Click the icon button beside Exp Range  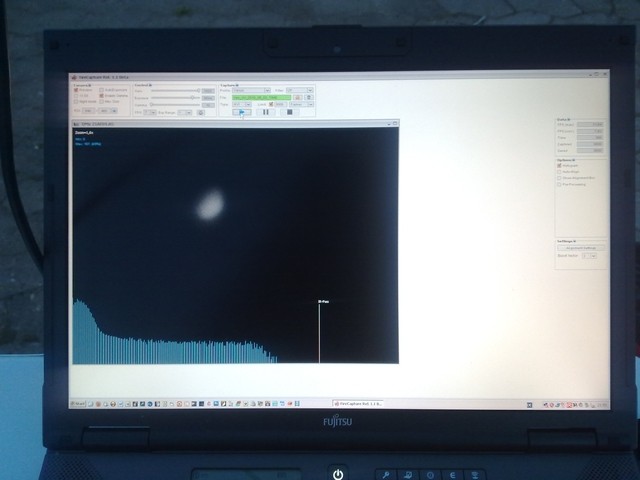pos(201,112)
